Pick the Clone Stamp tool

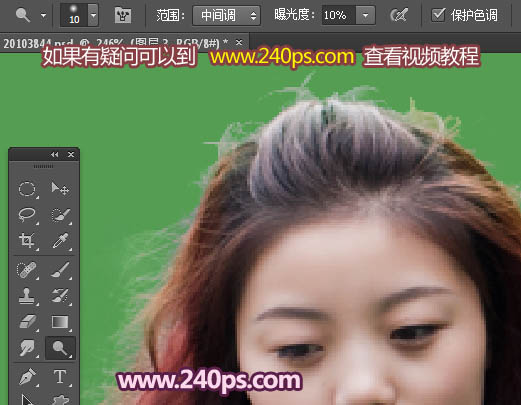pyautogui.click(x=27, y=296)
